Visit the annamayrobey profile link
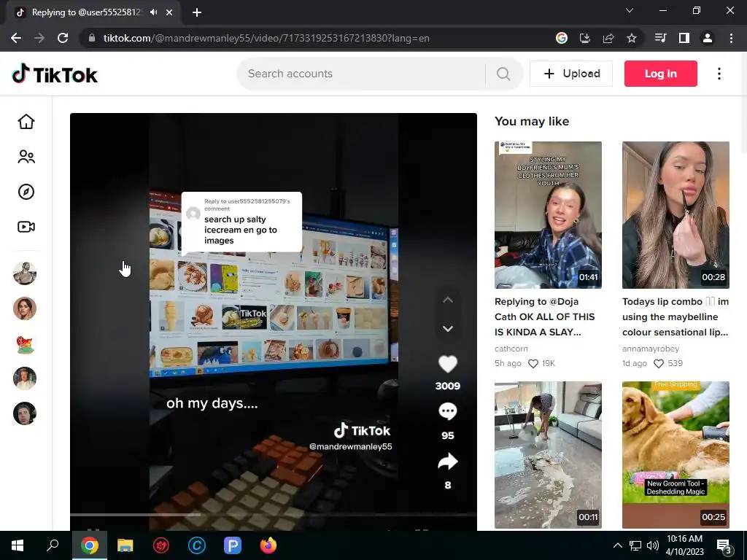 tap(651, 349)
